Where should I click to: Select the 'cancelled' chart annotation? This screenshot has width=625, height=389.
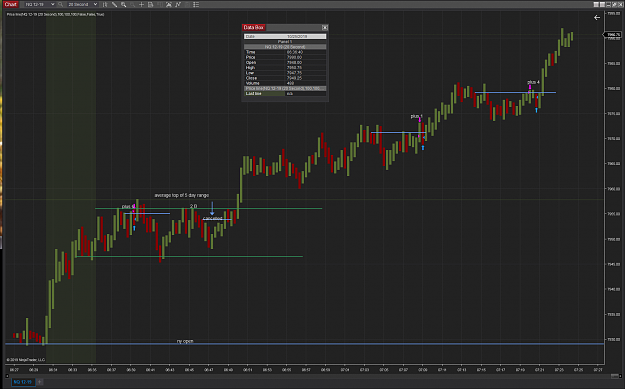(x=212, y=218)
